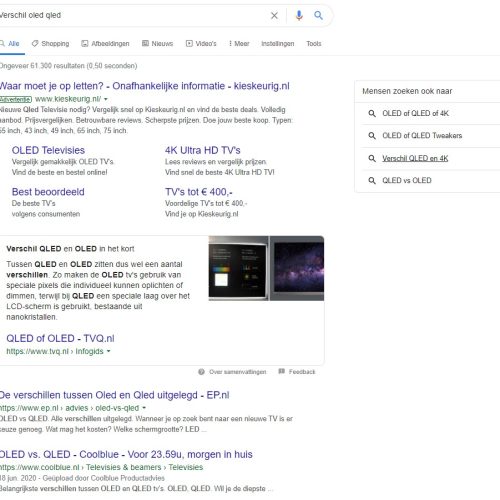
Task: Click the Over samenvattingen help icon
Action: click(201, 372)
